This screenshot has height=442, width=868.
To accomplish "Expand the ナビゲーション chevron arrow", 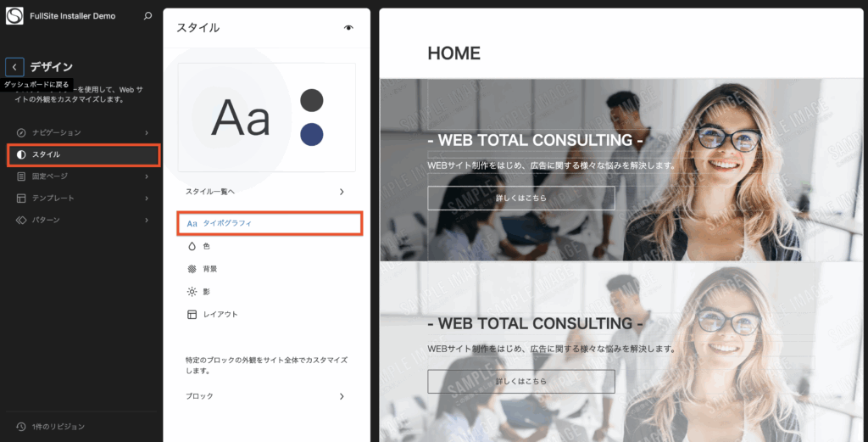I will [147, 133].
